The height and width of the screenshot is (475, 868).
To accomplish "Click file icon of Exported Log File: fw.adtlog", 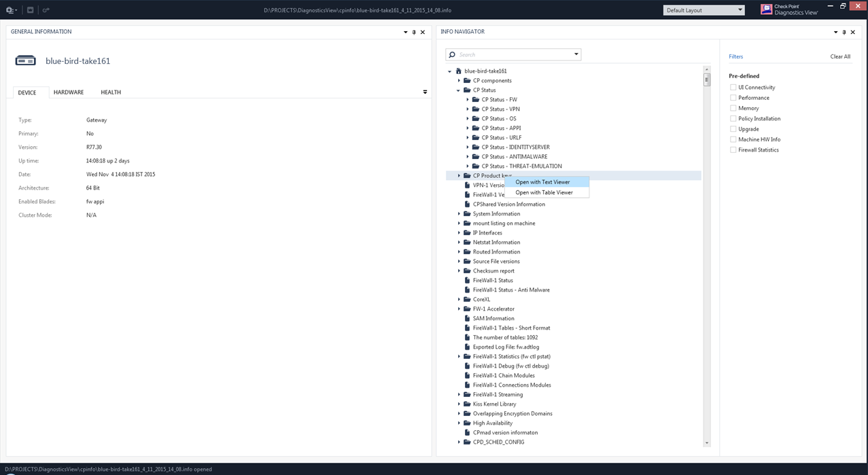I will click(x=467, y=347).
